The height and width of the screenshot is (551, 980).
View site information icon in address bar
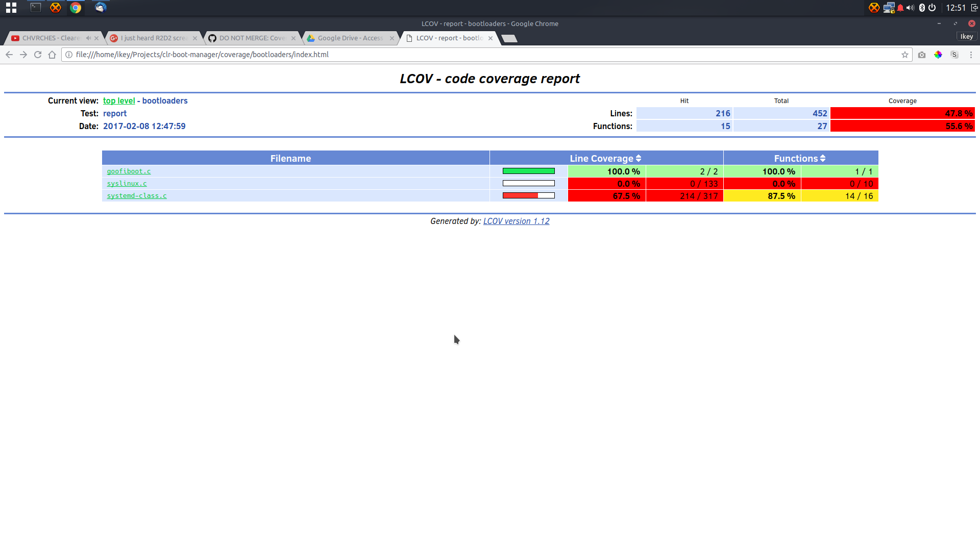69,55
